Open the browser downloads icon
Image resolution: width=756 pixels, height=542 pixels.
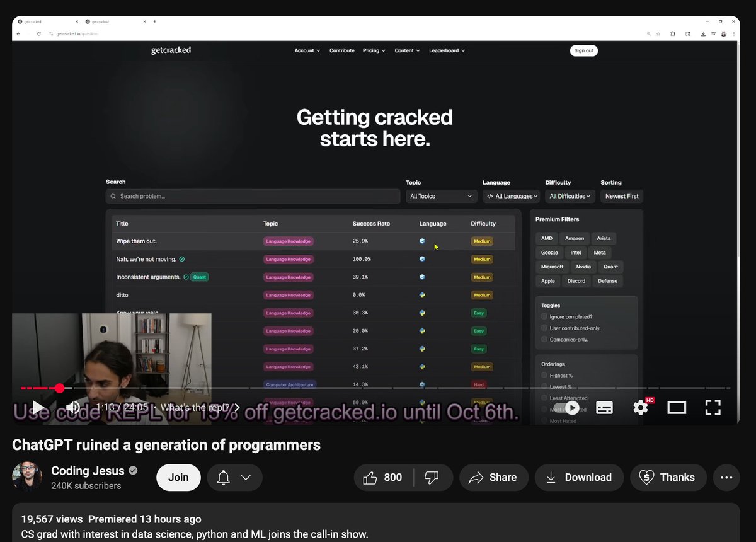coord(703,33)
